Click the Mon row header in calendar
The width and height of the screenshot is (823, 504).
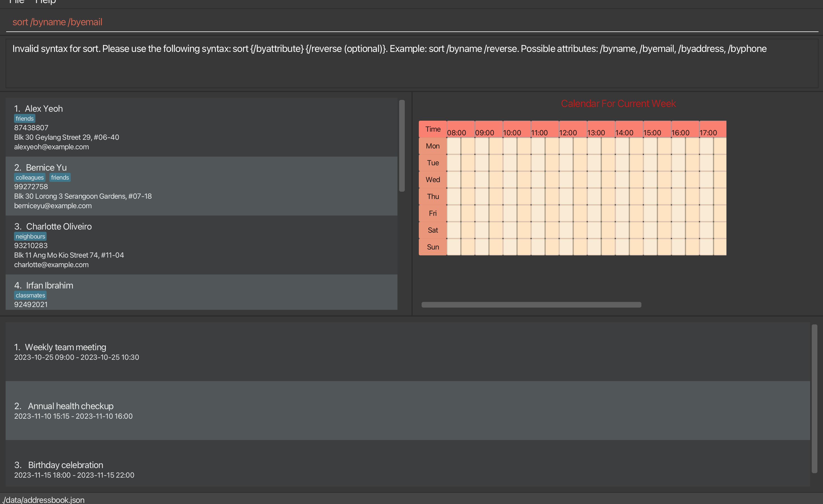(x=433, y=146)
